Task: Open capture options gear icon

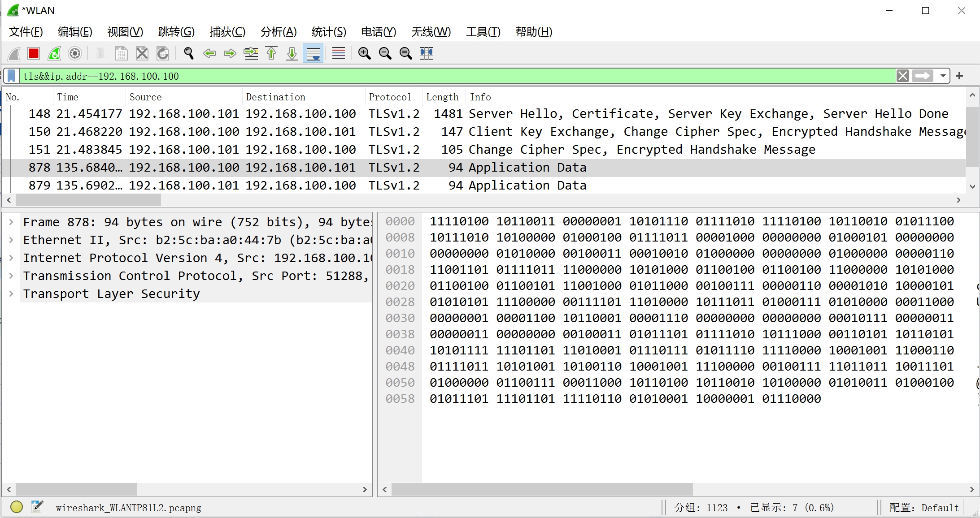Action: coord(75,54)
